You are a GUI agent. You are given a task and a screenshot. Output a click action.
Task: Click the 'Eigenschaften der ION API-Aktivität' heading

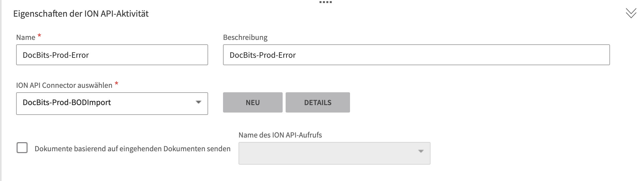click(x=81, y=14)
